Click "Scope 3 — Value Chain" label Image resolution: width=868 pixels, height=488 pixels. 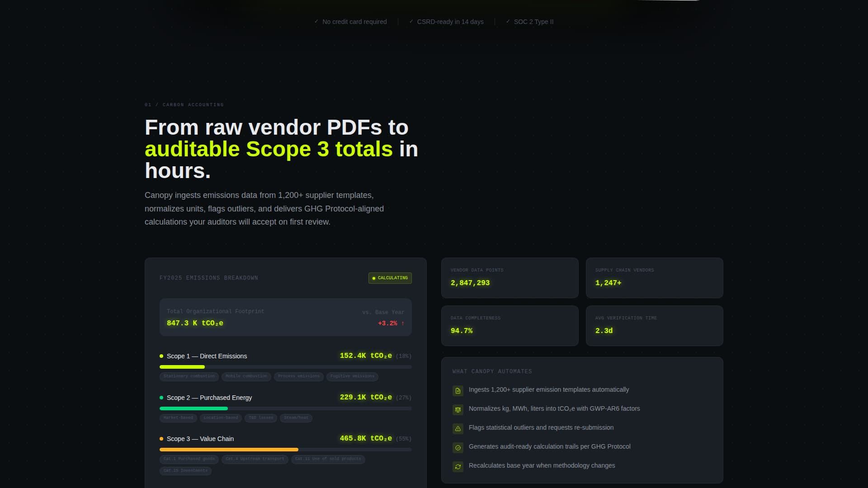(200, 439)
